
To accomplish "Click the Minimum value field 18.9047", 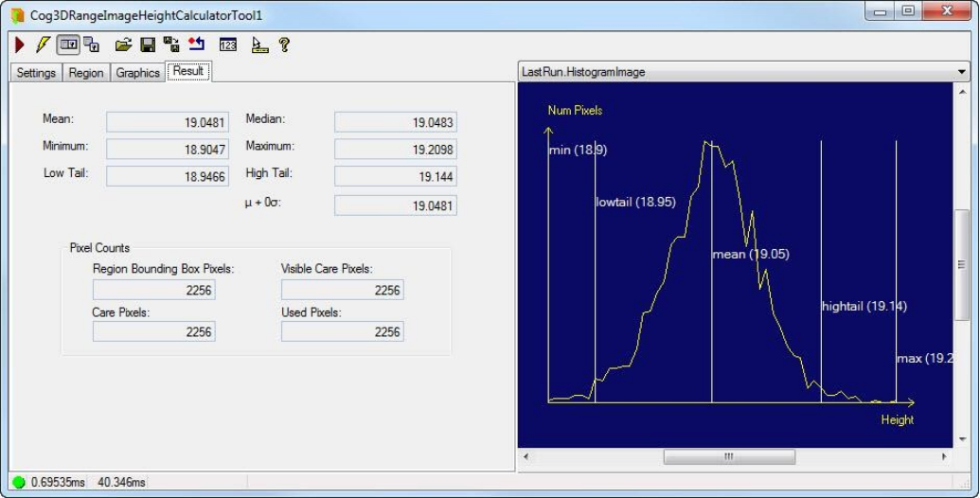I will pyautogui.click(x=168, y=150).
